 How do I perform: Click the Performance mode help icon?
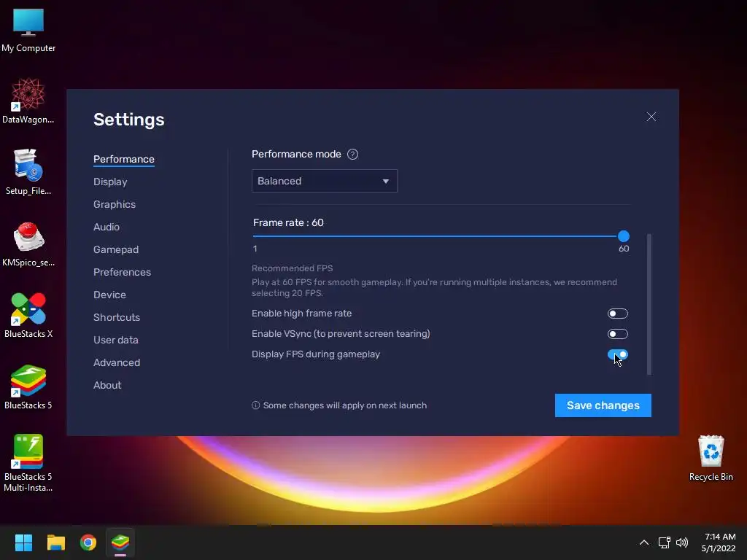click(352, 155)
